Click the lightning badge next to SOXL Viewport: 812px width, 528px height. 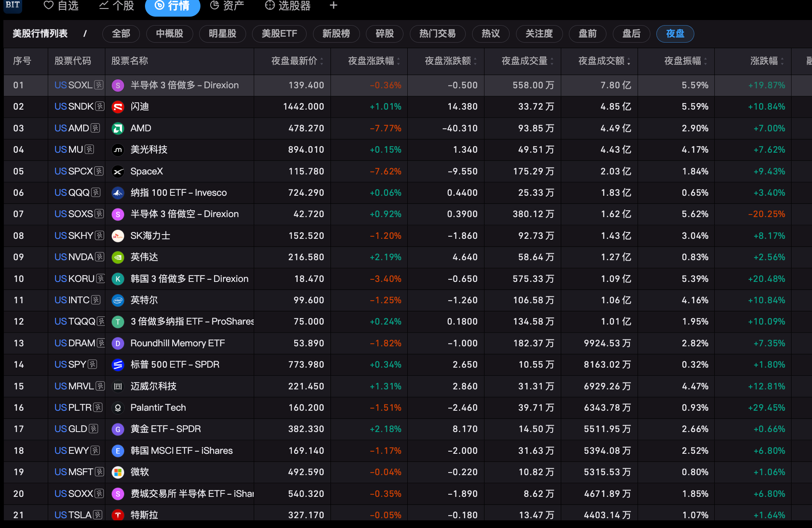coord(99,85)
